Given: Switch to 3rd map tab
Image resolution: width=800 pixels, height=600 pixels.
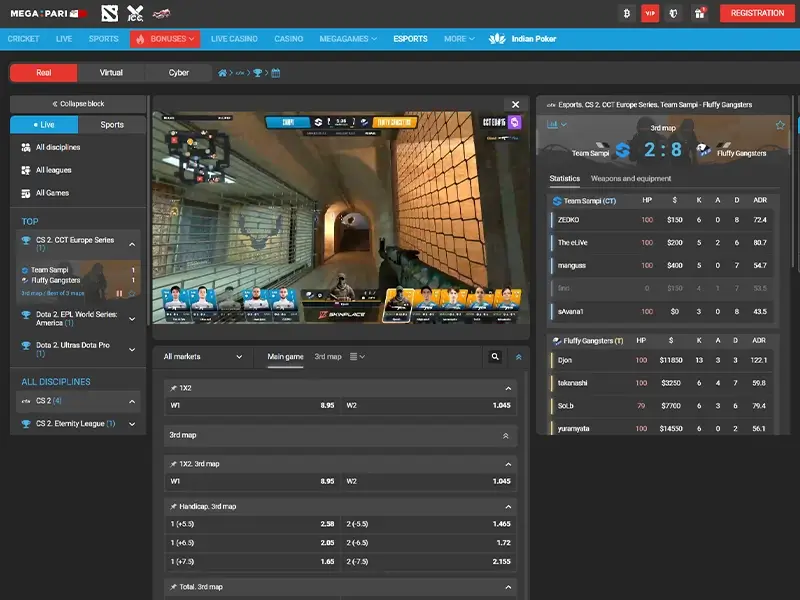Looking at the screenshot, I should 328,357.
